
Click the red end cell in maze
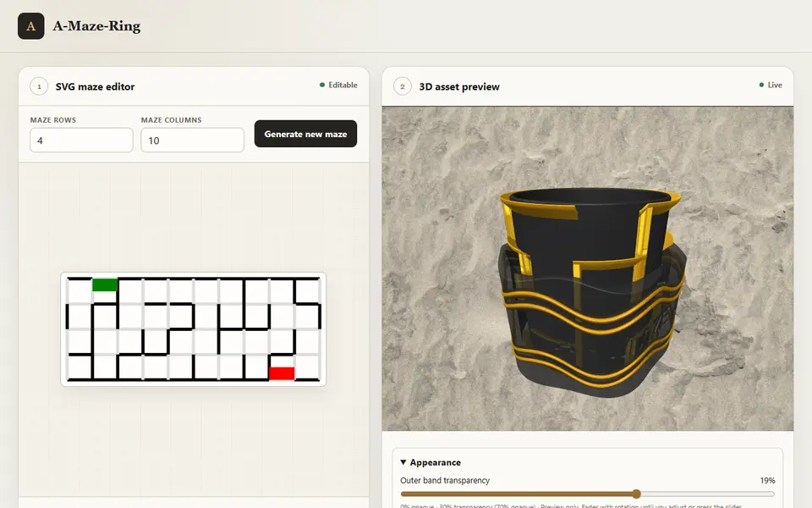(x=282, y=373)
